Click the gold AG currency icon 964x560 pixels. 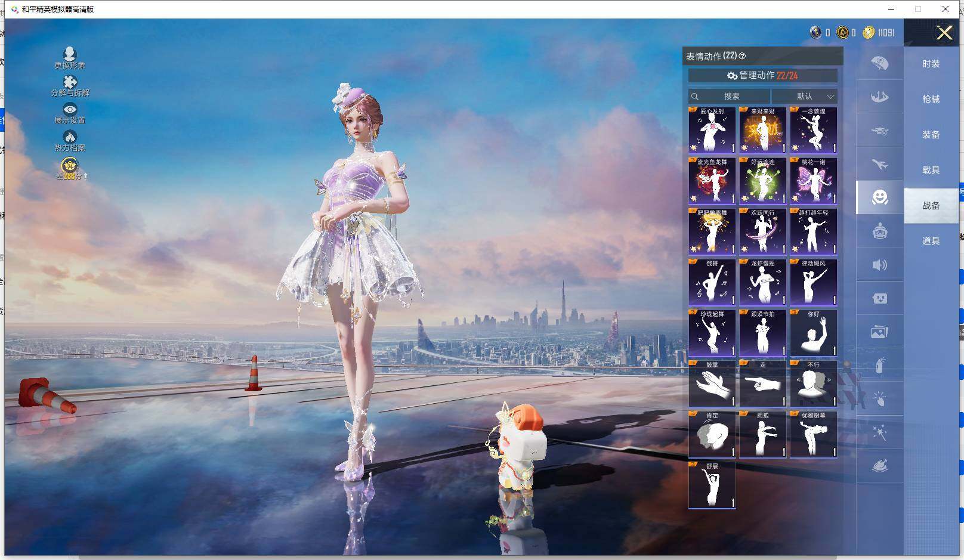click(842, 32)
